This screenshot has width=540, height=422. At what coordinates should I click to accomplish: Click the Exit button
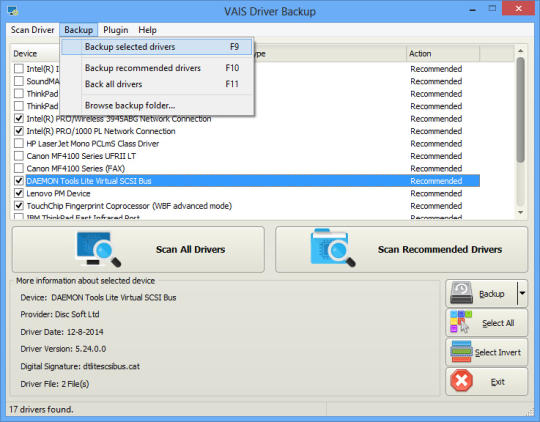tap(487, 381)
